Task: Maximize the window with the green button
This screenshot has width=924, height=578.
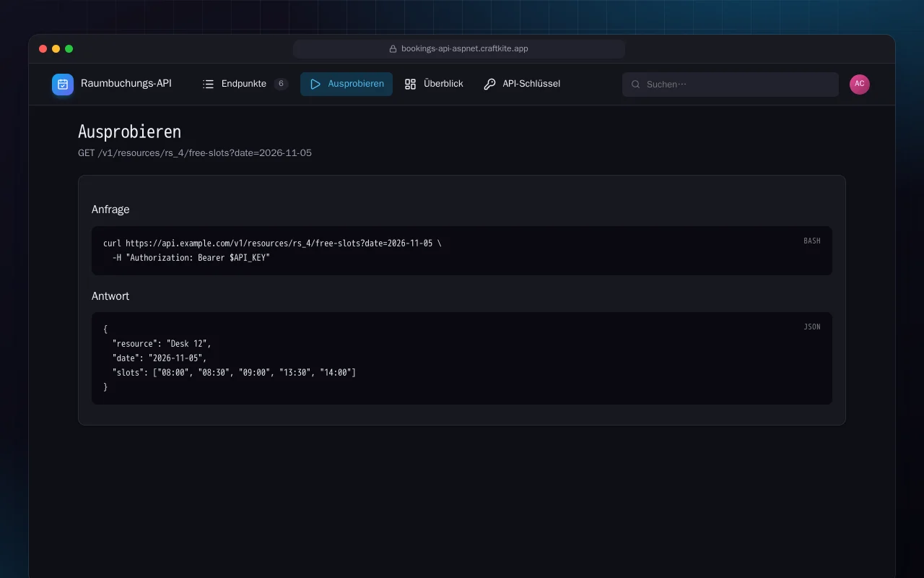Action: point(69,49)
